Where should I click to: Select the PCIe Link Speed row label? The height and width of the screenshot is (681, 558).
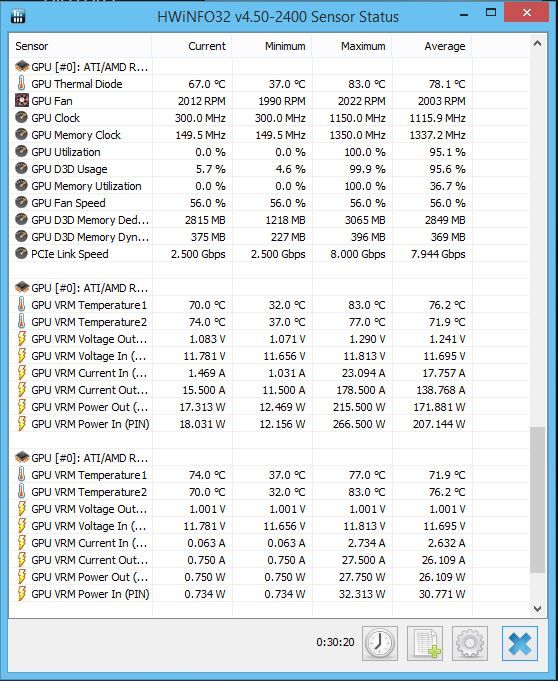click(69, 254)
